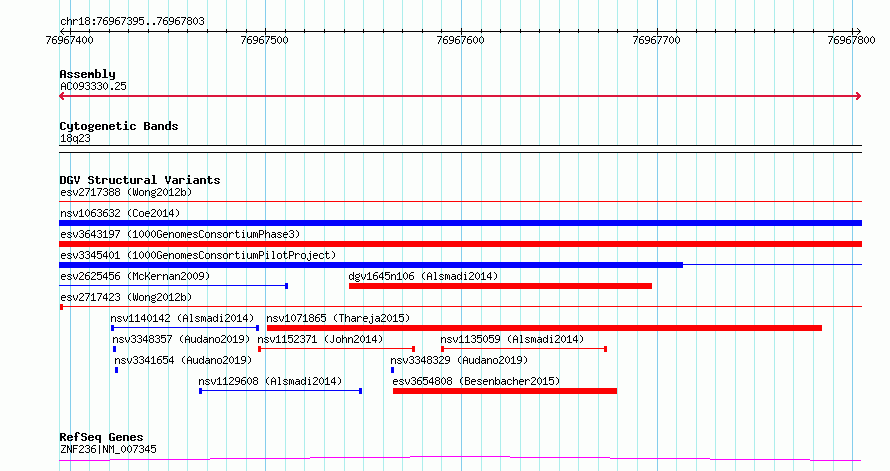Viewport: 890px width, 471px height.
Task: Click the thick blue nsv1063632 variant bar
Action: click(460, 223)
